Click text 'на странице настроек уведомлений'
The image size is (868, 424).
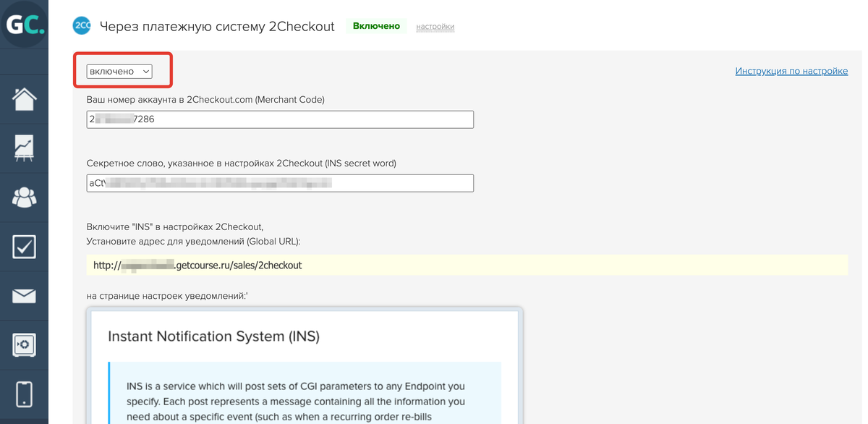[x=167, y=295]
